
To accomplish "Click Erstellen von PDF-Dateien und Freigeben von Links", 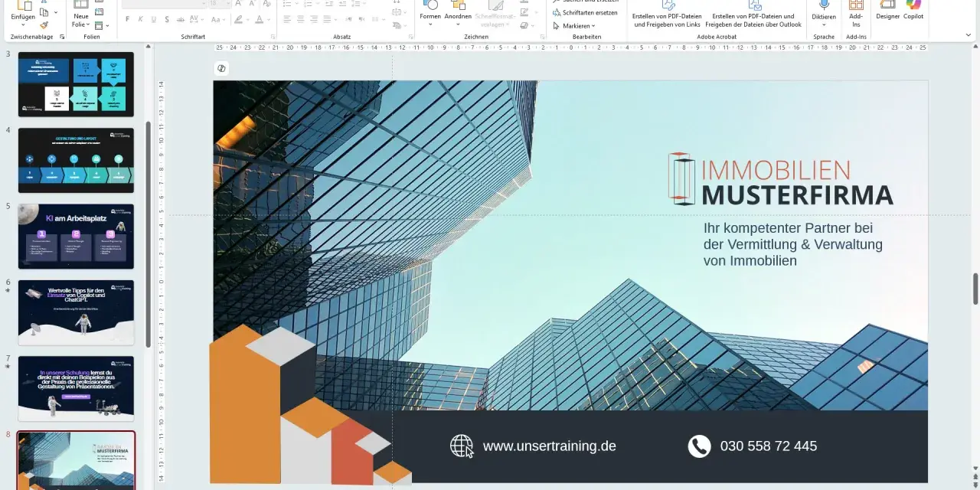I will click(x=666, y=15).
